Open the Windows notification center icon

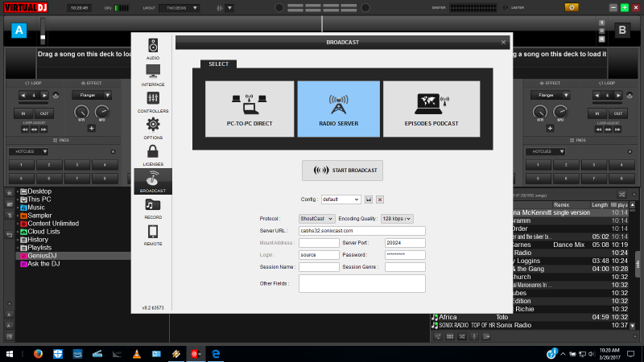[x=631, y=354]
